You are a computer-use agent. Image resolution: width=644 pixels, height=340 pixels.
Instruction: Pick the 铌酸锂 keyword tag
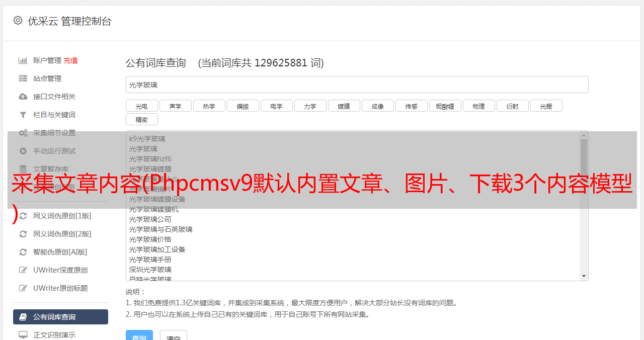[445, 106]
